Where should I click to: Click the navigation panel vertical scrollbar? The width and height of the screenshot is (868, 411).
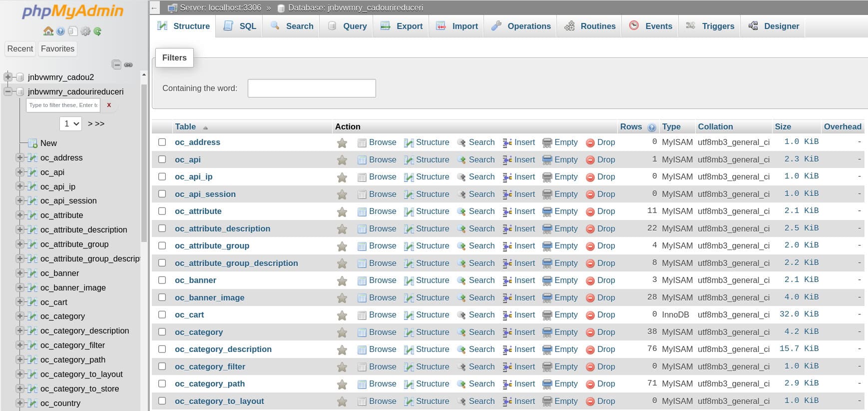pyautogui.click(x=144, y=160)
